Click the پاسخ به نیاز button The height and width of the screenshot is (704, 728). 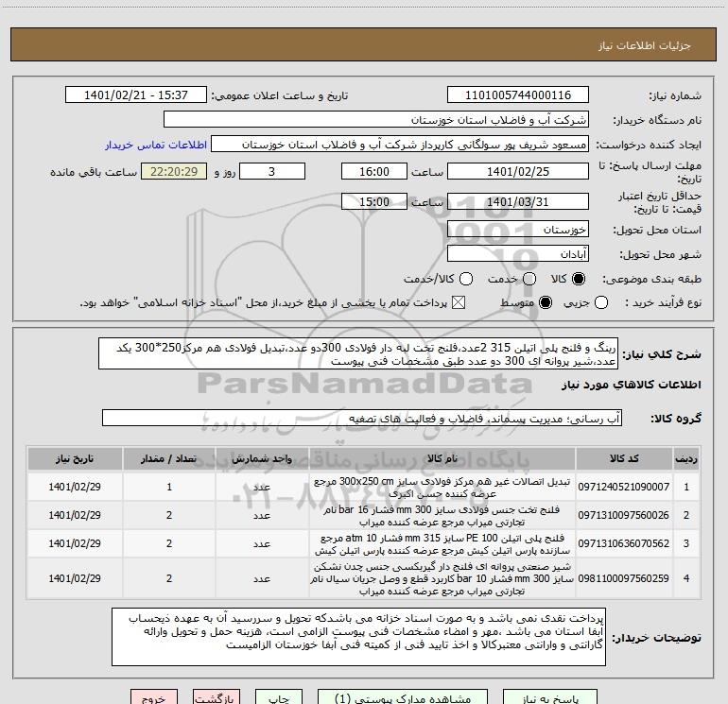pos(550,697)
